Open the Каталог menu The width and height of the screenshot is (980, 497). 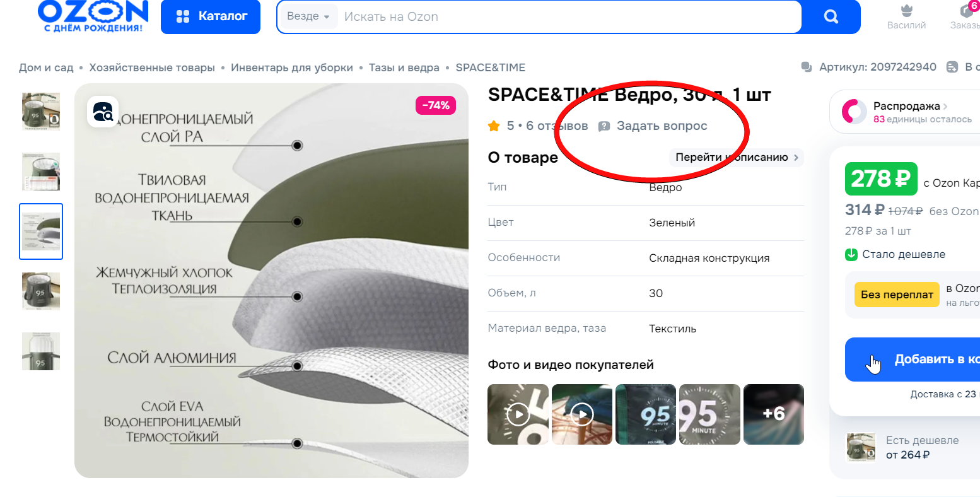point(211,16)
